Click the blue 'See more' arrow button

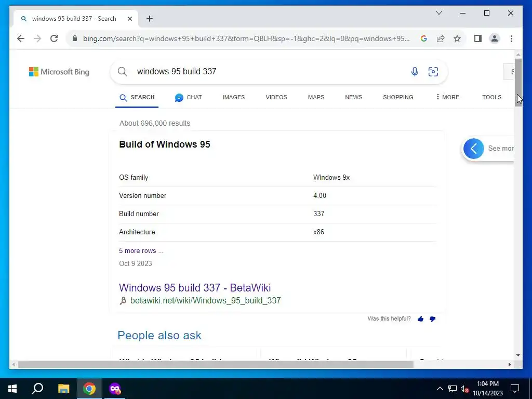pyautogui.click(x=473, y=149)
